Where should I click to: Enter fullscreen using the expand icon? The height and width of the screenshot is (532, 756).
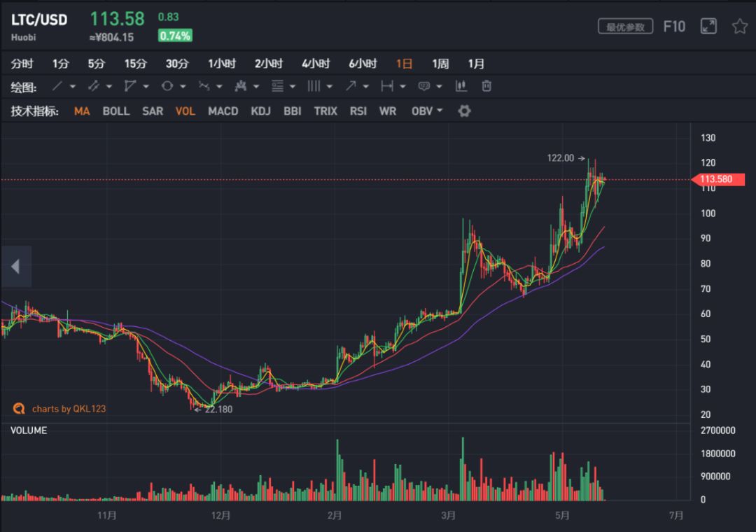click(708, 25)
